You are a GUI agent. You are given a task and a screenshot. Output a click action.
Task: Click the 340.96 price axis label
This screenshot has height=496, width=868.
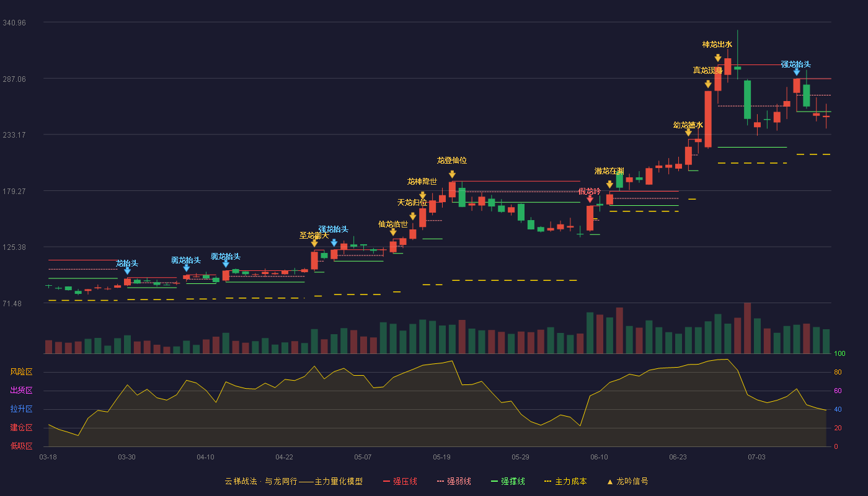[x=14, y=23]
